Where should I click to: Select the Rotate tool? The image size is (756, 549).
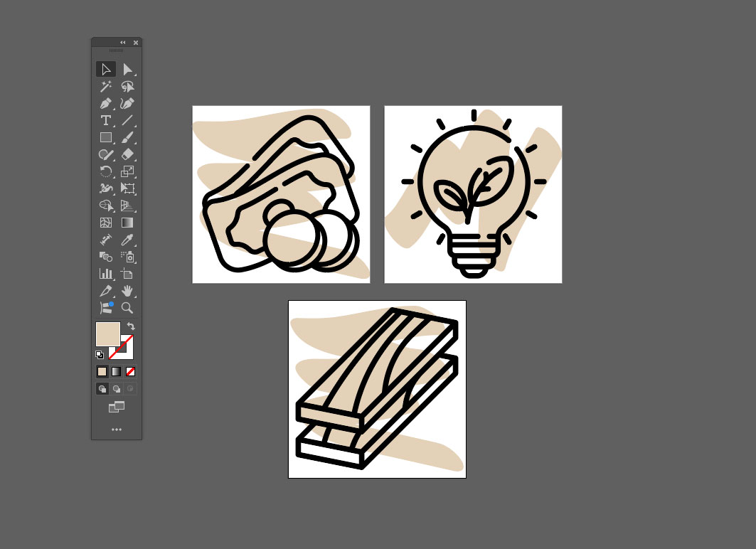(x=106, y=171)
